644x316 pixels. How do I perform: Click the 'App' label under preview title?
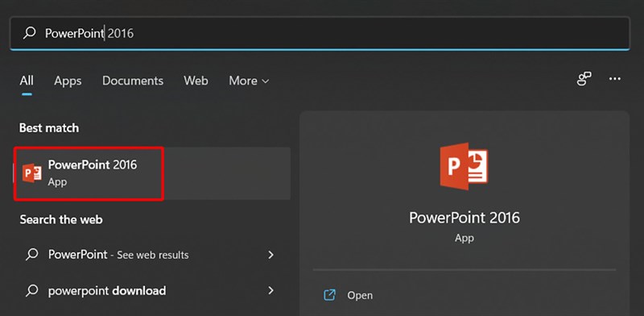pos(464,238)
